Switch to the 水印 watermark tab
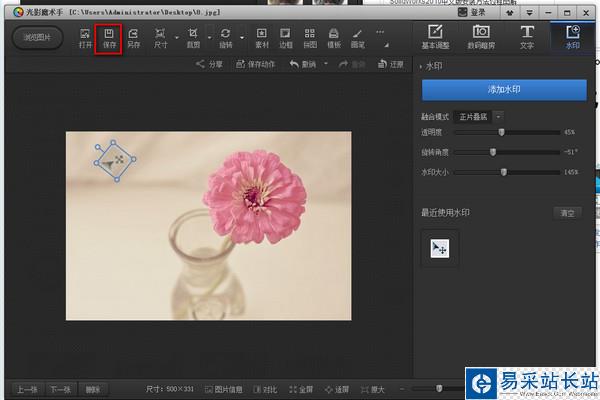The height and width of the screenshot is (400, 600). coord(572,38)
